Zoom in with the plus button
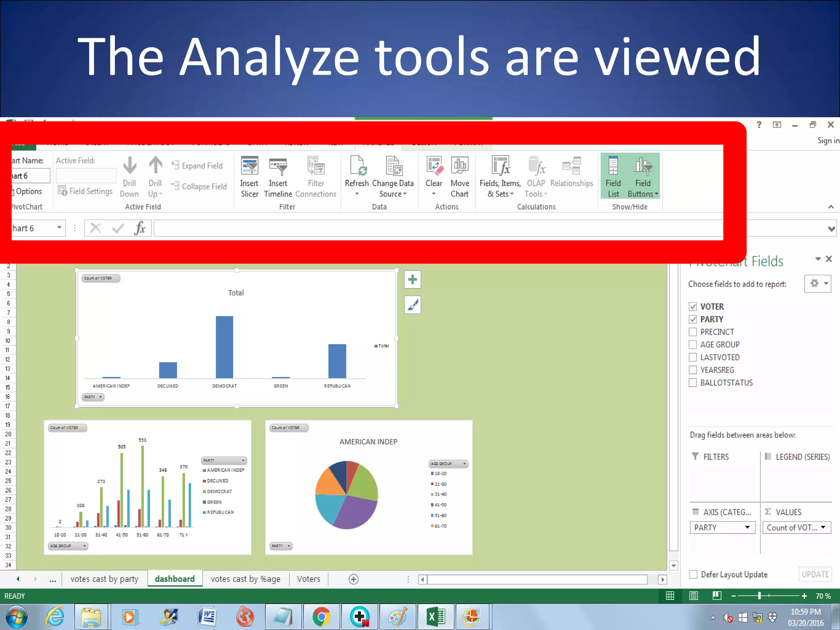Image resolution: width=840 pixels, height=630 pixels. 804,596
